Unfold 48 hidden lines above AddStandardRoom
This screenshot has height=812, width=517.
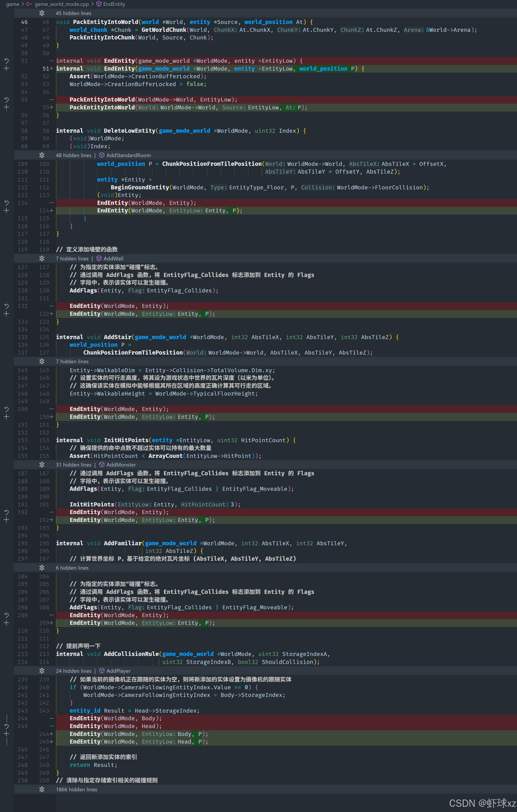pos(42,155)
